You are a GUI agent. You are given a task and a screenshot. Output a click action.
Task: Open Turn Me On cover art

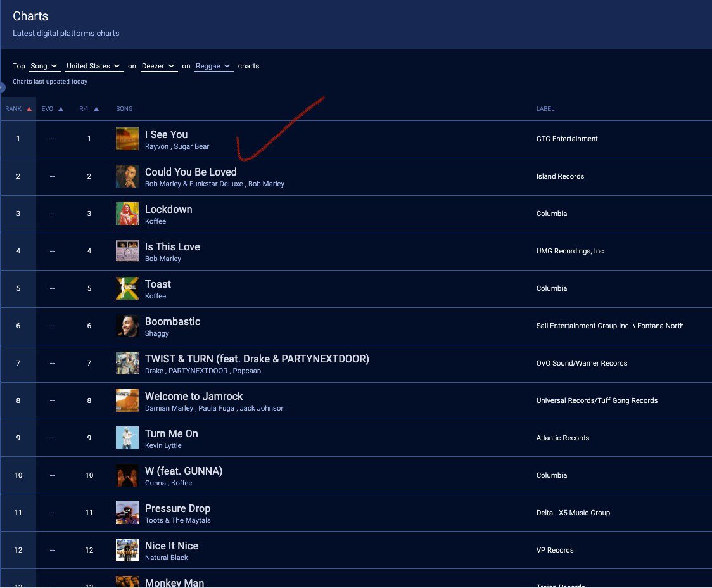tap(127, 438)
